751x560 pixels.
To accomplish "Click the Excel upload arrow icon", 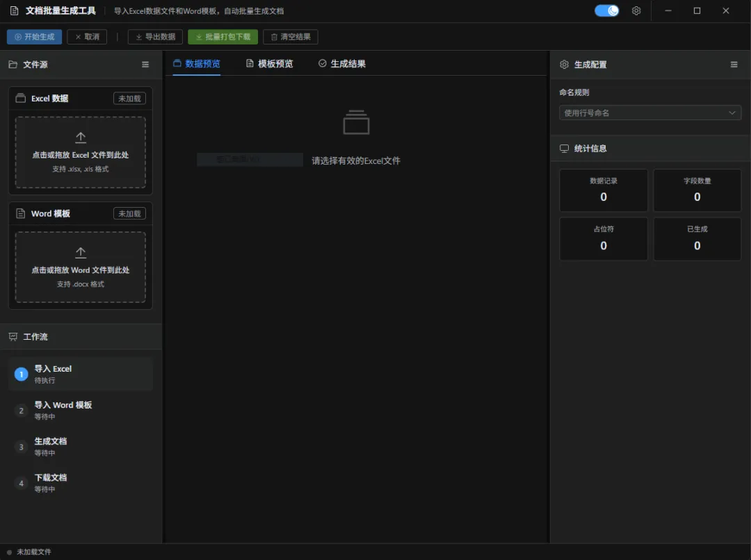I will [x=81, y=138].
